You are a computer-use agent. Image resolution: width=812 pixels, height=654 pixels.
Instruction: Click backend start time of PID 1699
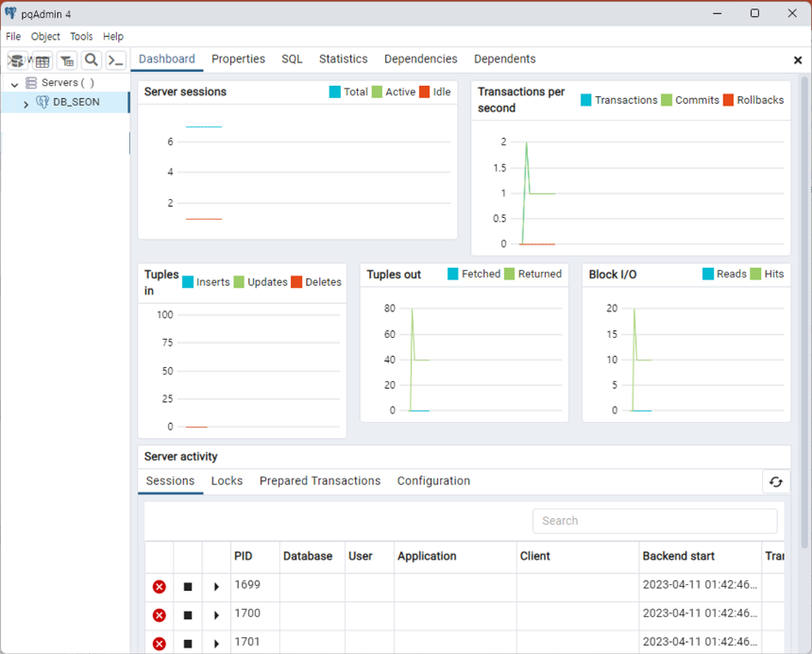[x=700, y=585]
